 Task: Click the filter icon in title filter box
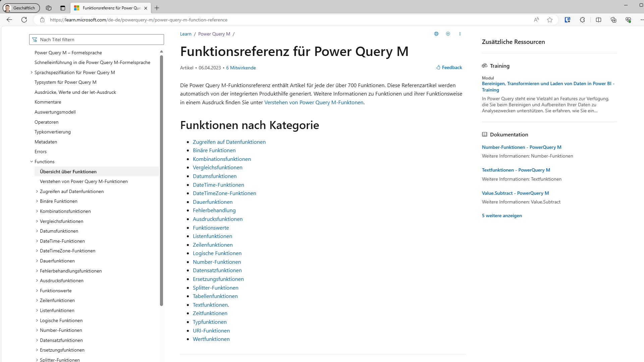(x=35, y=40)
